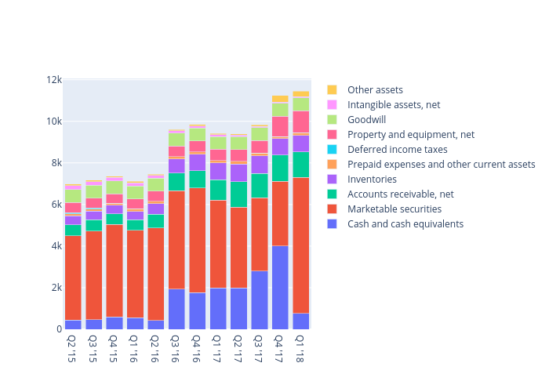
Task: Click the blue cash segment in Q3 '16 bar
Action: [176, 309]
